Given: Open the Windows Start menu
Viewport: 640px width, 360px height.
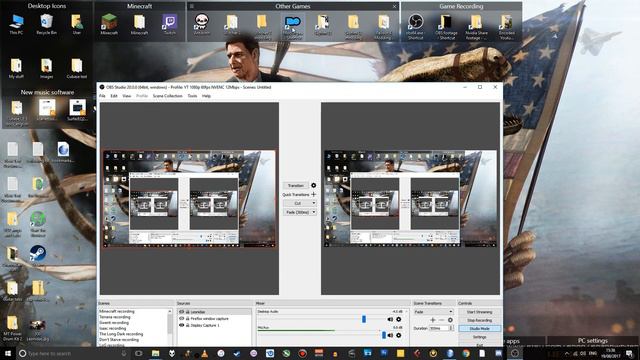Looking at the screenshot, I should click(x=7, y=353).
